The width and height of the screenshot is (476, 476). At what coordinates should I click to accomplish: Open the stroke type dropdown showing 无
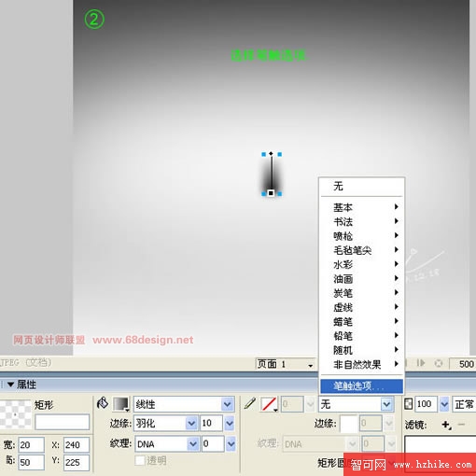(356, 404)
